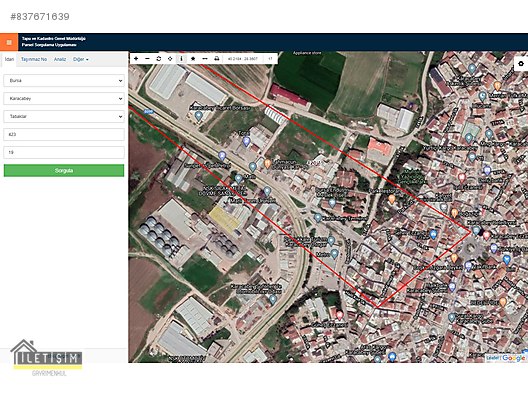The height and width of the screenshot is (396, 528).
Task: Open the orange hamburger menu
Action: click(x=9, y=42)
